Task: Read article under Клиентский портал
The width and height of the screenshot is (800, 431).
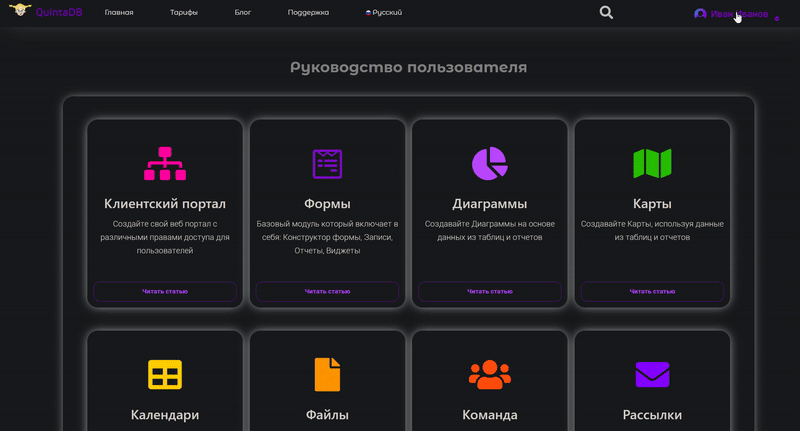Action: 165,291
